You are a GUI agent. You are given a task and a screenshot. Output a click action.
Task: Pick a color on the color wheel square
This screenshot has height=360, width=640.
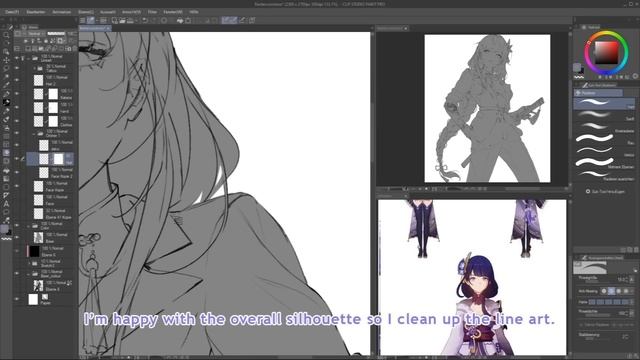coord(606,52)
